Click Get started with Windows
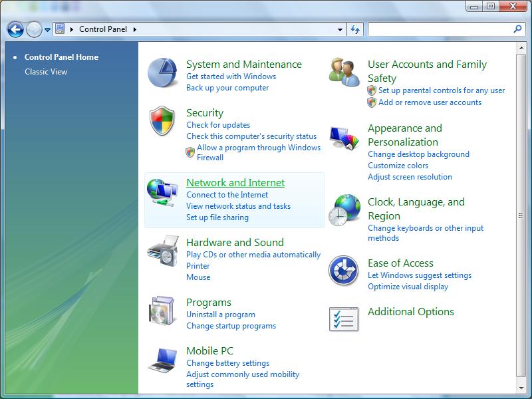The height and width of the screenshot is (399, 532). click(x=231, y=76)
